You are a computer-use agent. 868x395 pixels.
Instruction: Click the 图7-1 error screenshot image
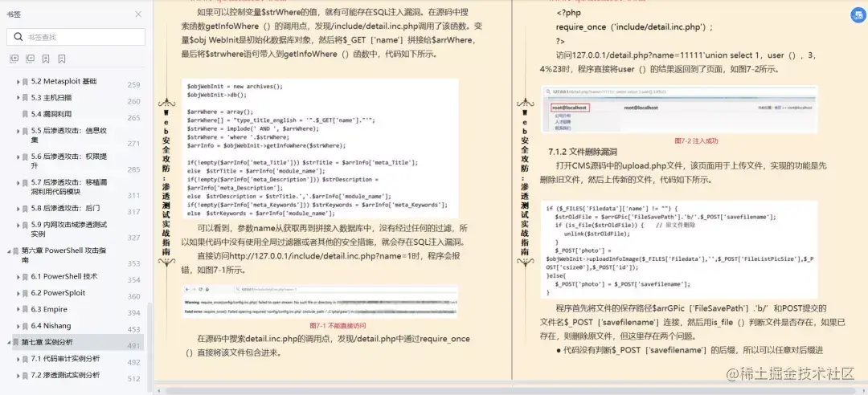(320, 302)
